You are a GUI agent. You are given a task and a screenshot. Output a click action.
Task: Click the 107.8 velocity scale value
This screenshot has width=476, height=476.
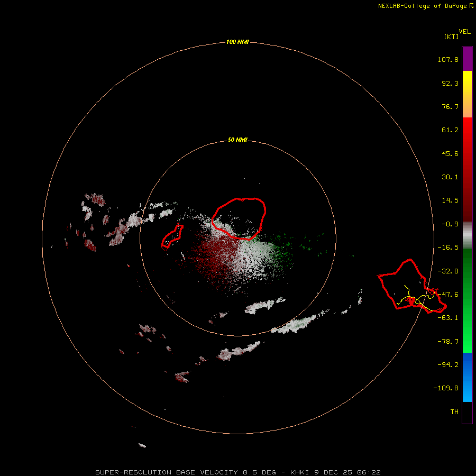pos(448,59)
